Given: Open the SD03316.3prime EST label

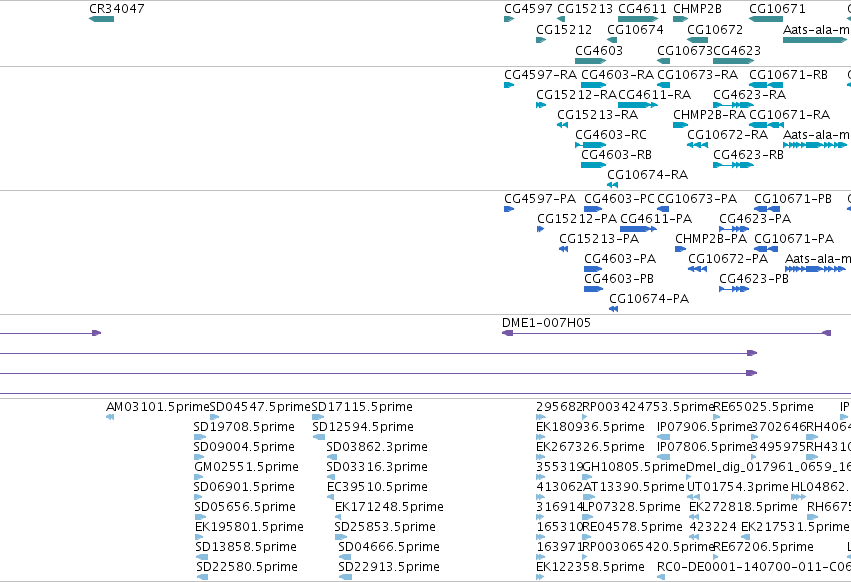Looking at the screenshot, I should (x=377, y=467).
